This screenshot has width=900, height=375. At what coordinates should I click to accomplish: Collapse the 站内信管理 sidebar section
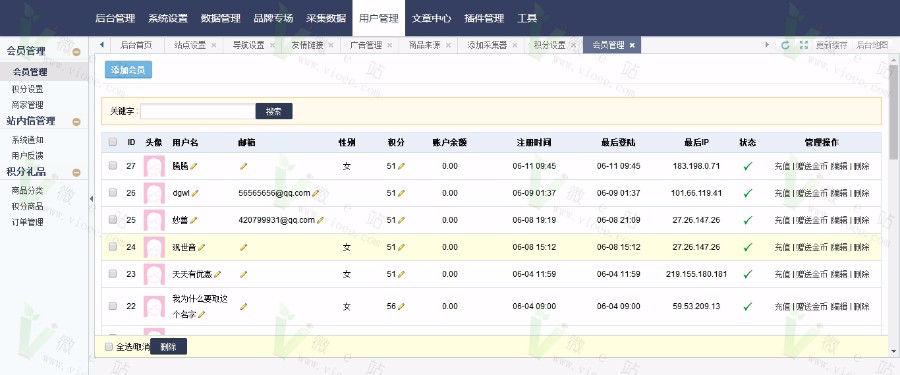point(76,122)
